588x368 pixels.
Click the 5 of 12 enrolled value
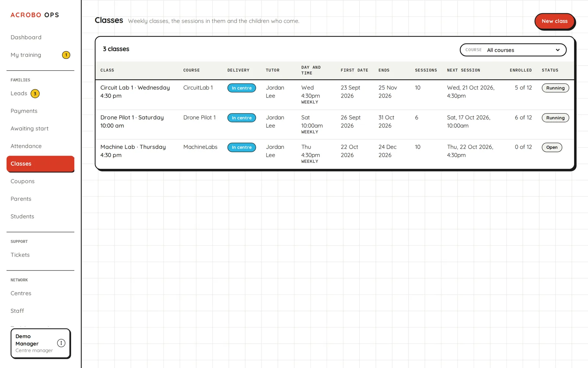[523, 88]
